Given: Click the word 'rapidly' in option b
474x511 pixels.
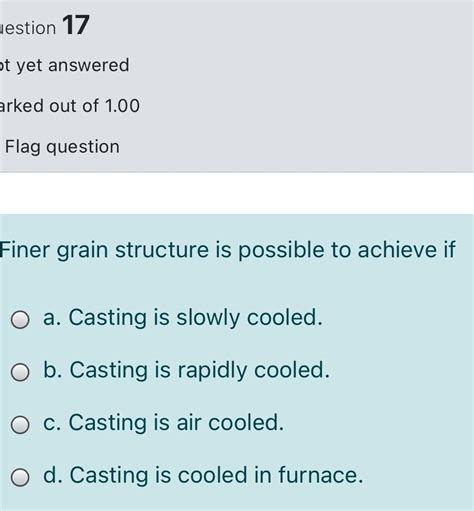Looking at the screenshot, I should [212, 371].
